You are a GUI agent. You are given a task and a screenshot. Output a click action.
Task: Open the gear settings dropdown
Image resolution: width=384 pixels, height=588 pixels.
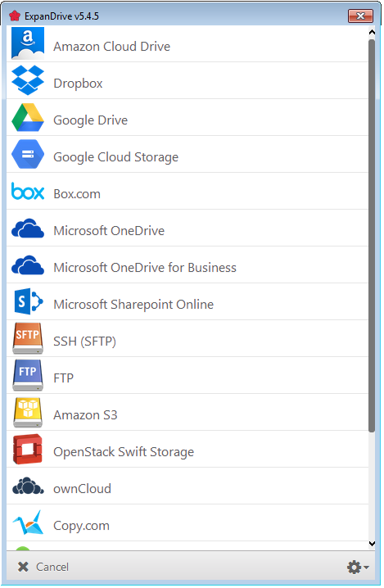click(x=358, y=568)
